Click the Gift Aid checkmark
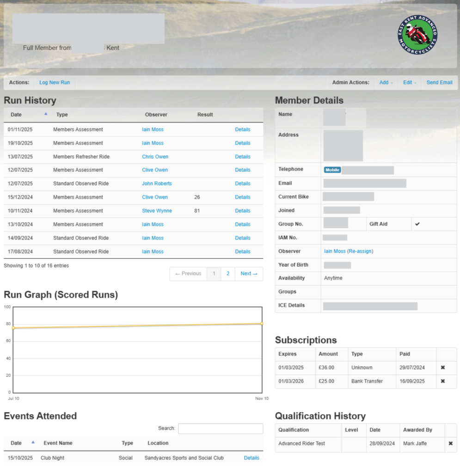The image size is (460, 476). (417, 224)
